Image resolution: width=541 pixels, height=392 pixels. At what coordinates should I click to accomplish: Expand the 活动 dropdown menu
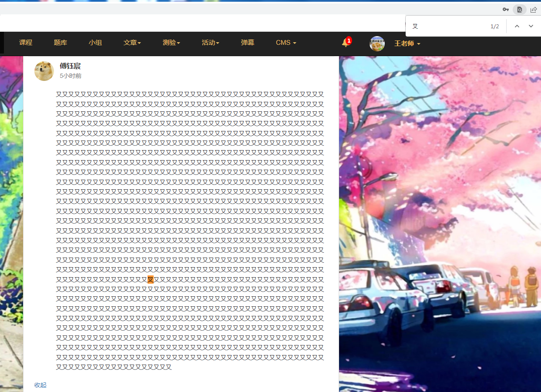pyautogui.click(x=211, y=43)
